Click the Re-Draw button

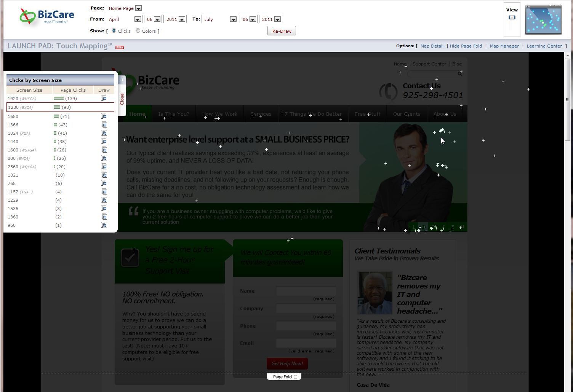pyautogui.click(x=282, y=30)
